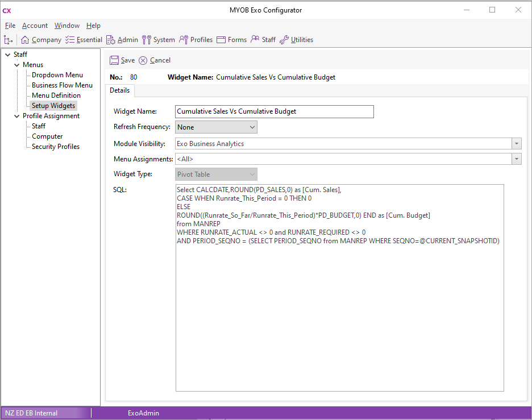
Task: Cancel the widget edits
Action: click(143, 60)
